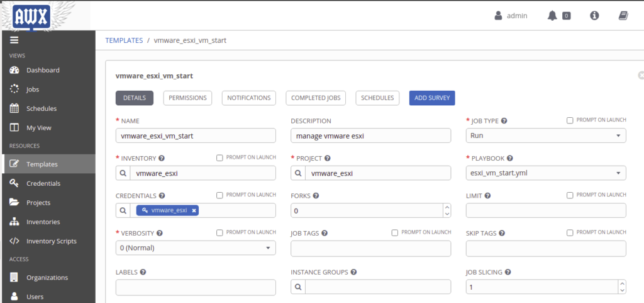Click the Job Slicing spinner arrows

tap(622, 287)
